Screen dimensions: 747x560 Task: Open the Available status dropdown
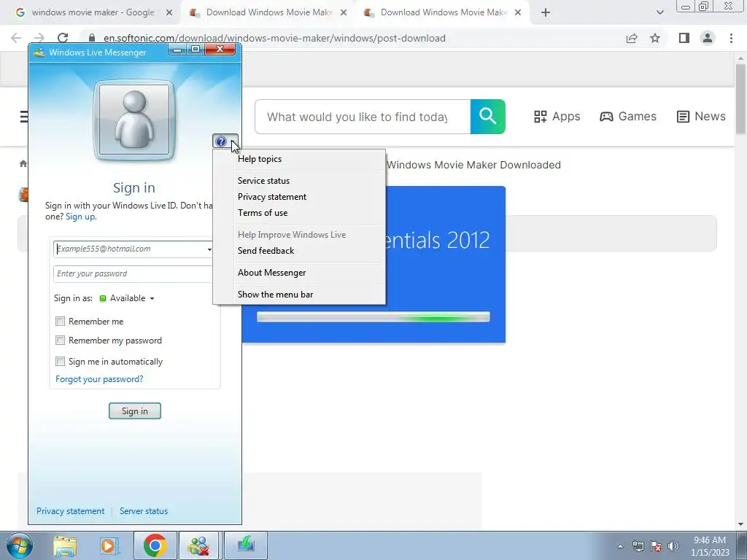[127, 298]
